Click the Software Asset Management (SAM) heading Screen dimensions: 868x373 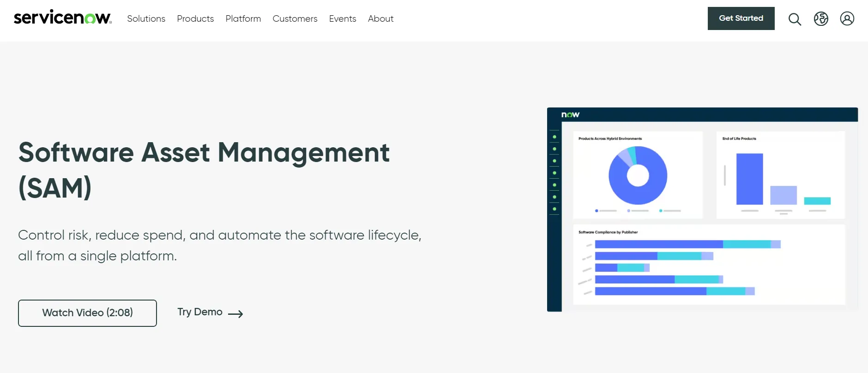tap(204, 170)
